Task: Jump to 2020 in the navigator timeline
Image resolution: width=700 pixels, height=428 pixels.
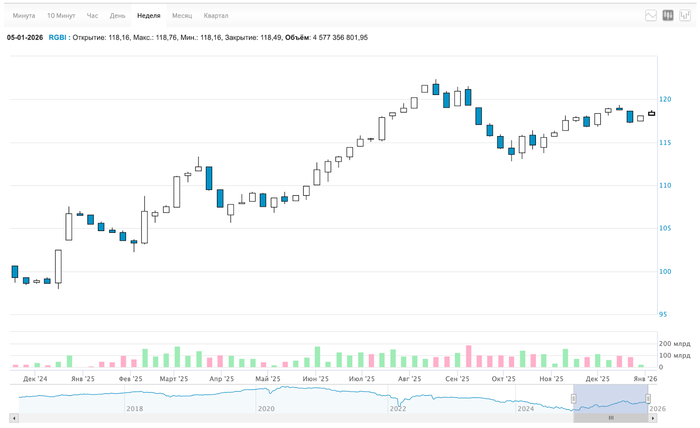Action: tap(265, 409)
